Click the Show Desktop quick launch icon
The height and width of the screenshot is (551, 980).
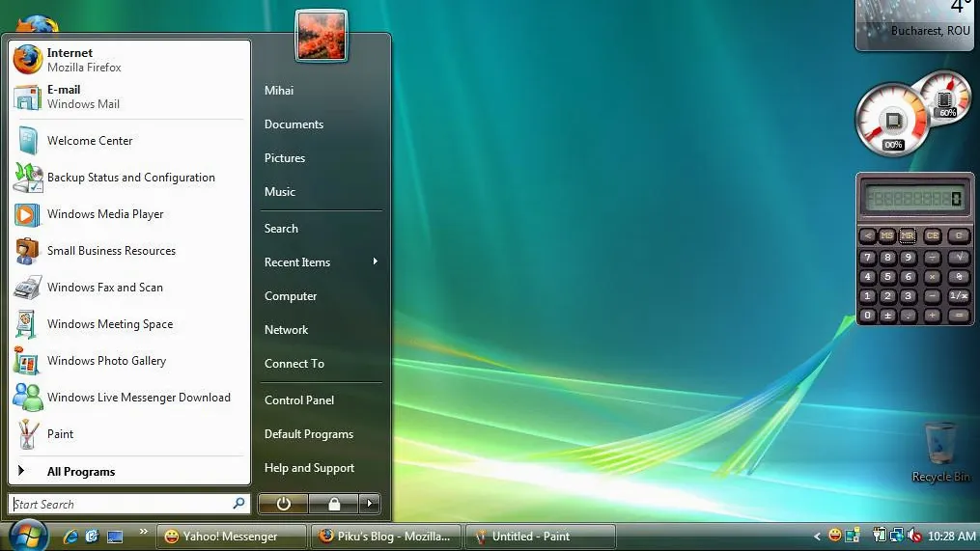[x=115, y=536]
